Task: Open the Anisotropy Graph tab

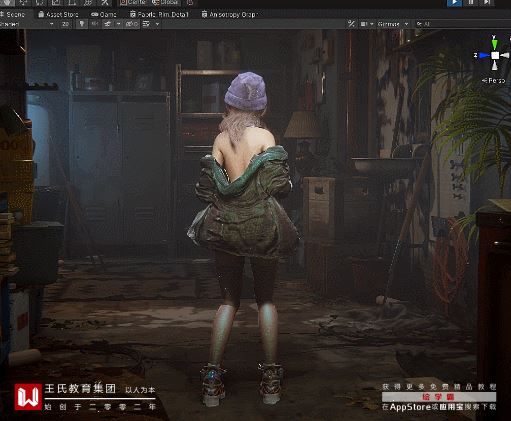Action: click(229, 14)
